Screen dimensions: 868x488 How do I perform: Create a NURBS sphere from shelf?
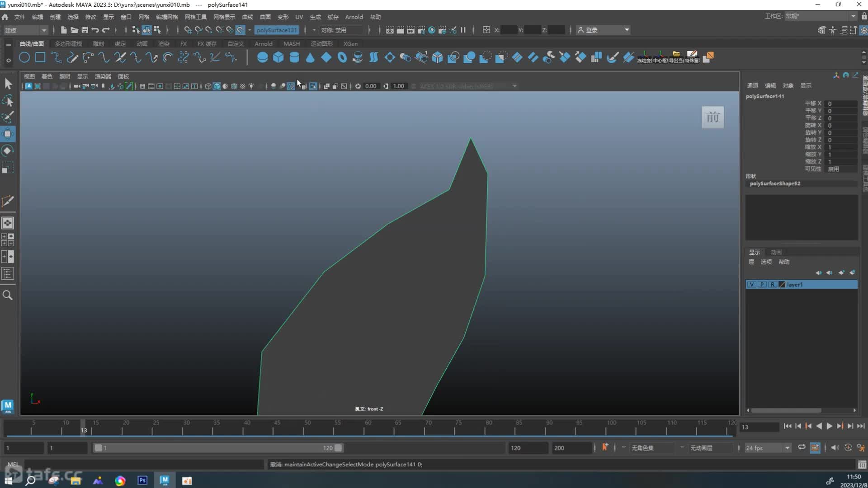[262, 57]
